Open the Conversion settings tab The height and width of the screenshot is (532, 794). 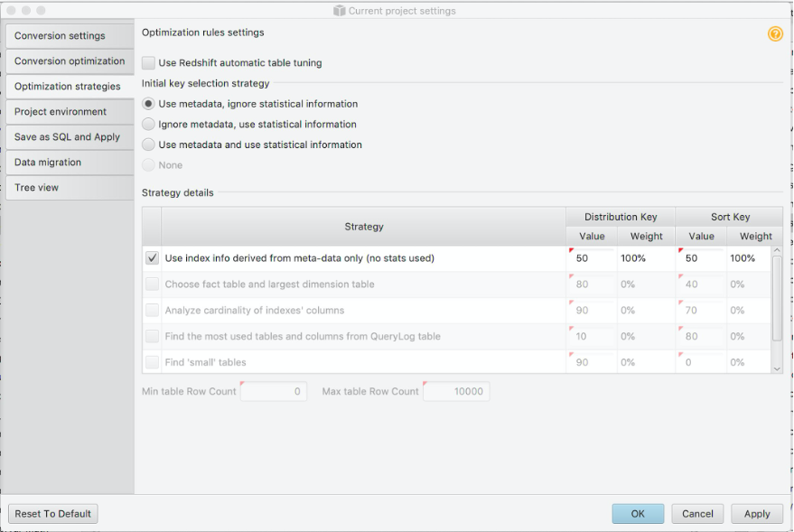point(70,36)
